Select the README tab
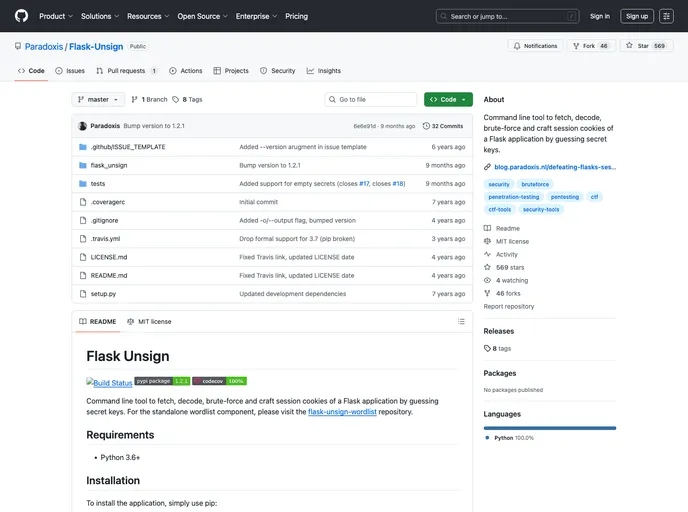This screenshot has height=512, width=688. click(x=98, y=322)
